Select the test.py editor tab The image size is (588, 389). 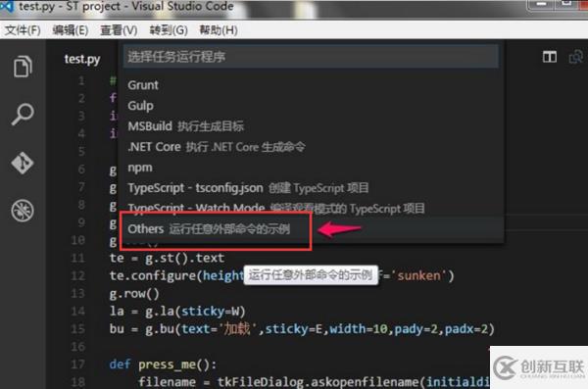click(82, 59)
